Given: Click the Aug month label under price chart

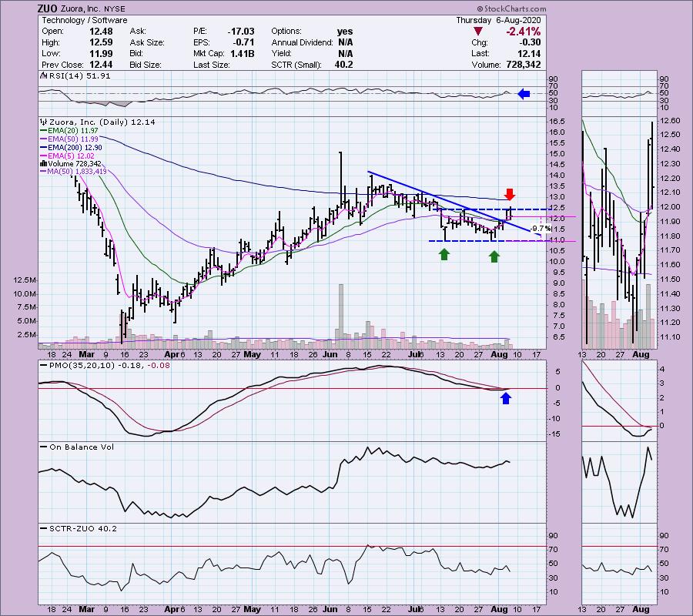Looking at the screenshot, I should pos(500,354).
